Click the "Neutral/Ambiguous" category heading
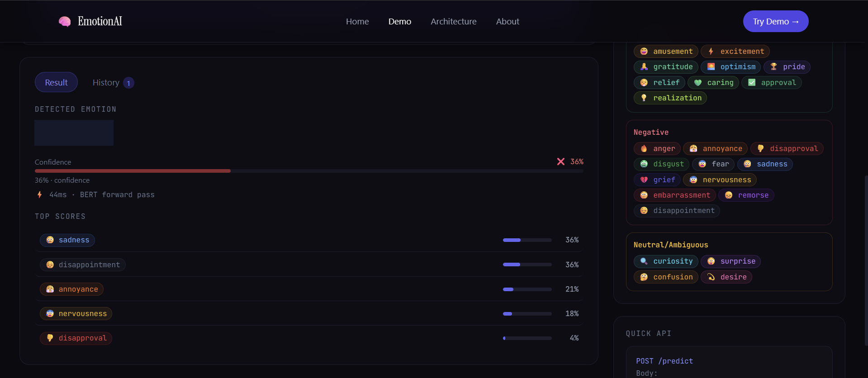868x378 pixels. pyautogui.click(x=671, y=245)
